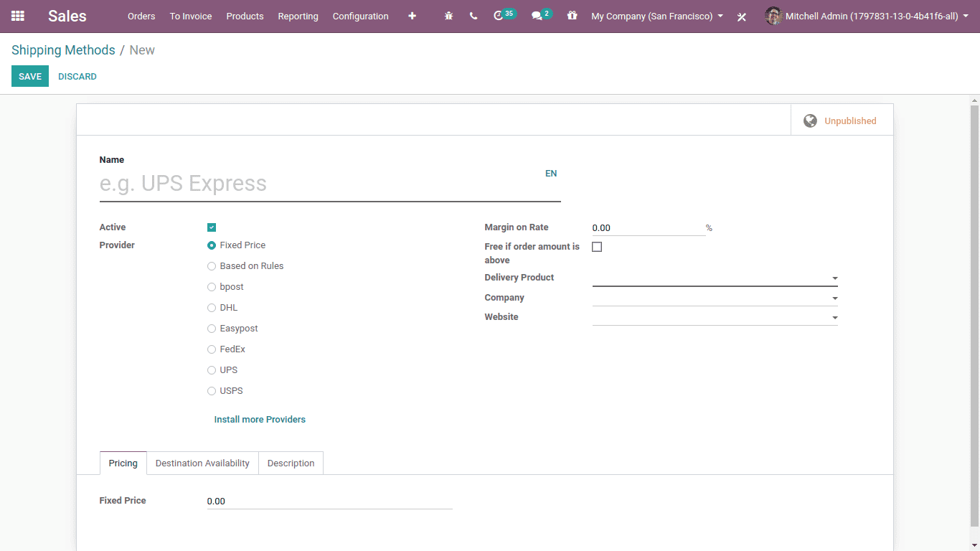980x551 pixels.
Task: Pick the FedEx provider option
Action: point(212,349)
